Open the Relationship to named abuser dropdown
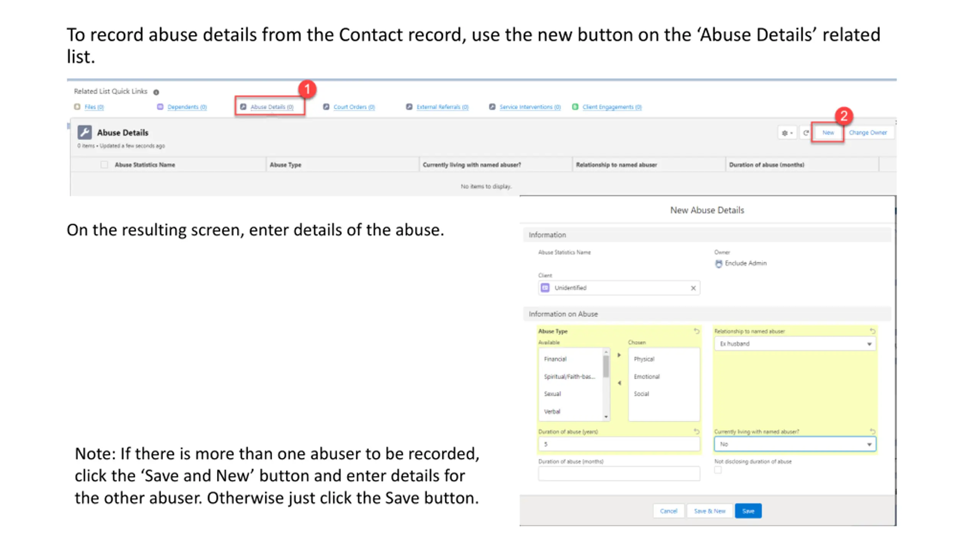 [795, 344]
